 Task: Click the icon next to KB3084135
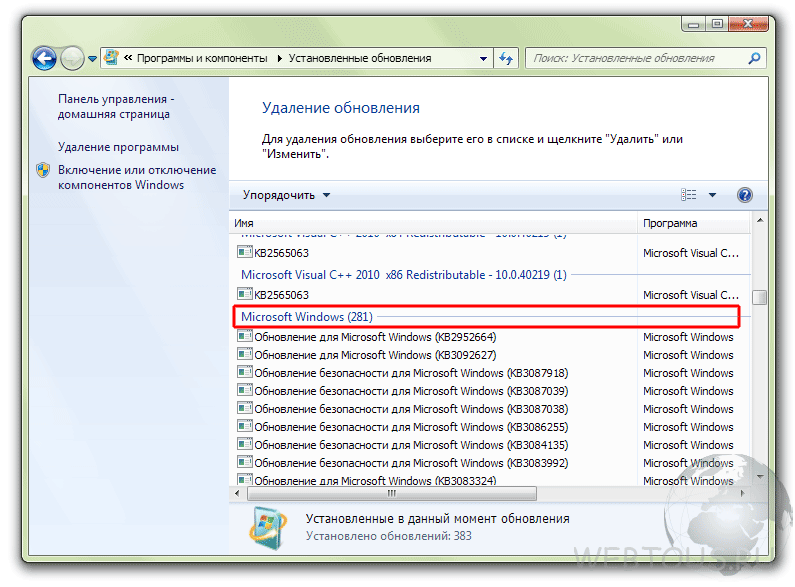click(245, 444)
